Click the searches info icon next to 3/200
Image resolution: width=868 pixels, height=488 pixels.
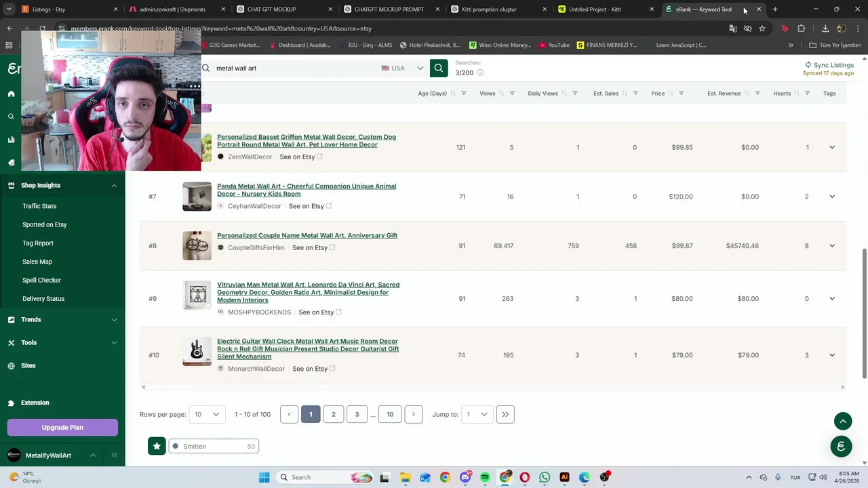(x=480, y=73)
